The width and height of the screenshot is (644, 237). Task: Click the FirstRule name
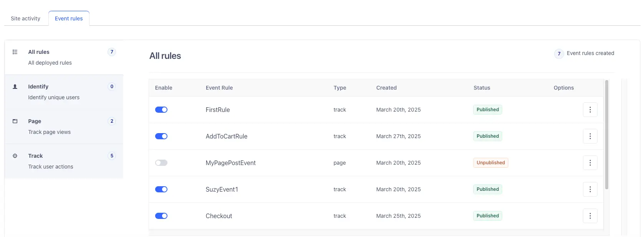(x=218, y=110)
